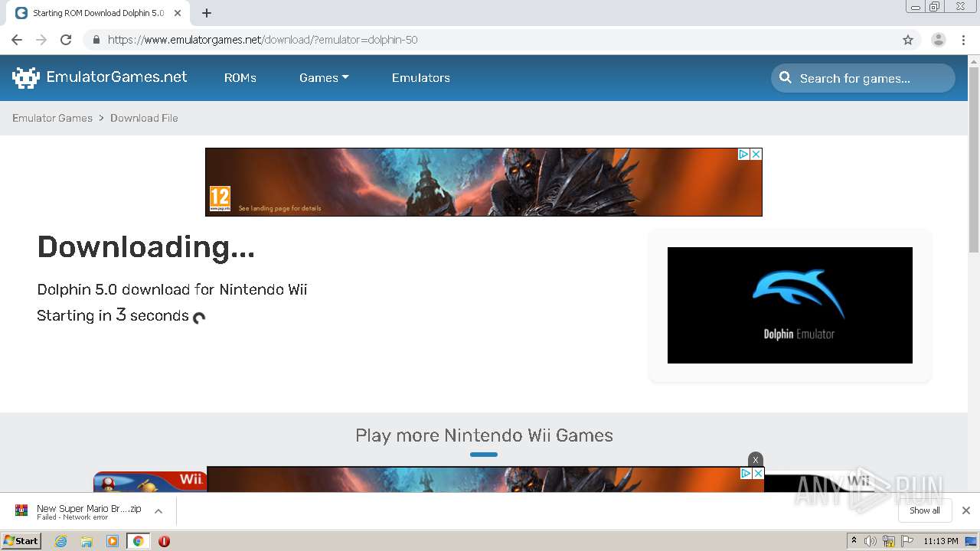Click the Search for games field
The height and width of the screenshot is (551, 980).
[863, 78]
